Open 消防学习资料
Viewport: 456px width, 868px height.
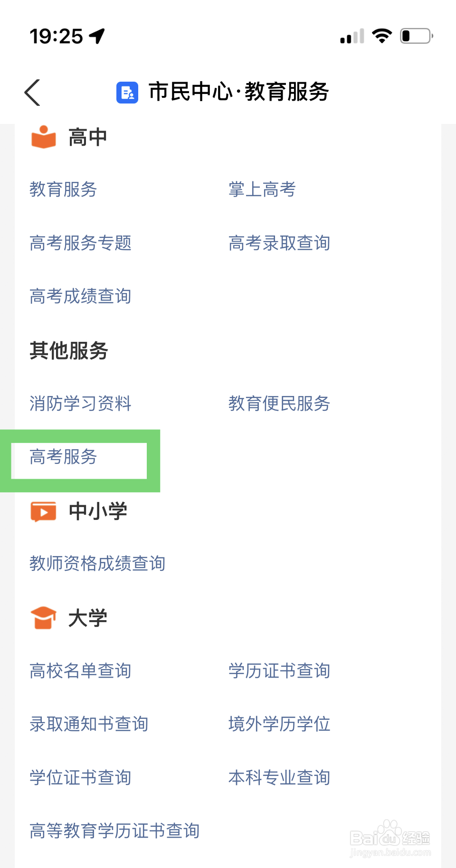pyautogui.click(x=80, y=404)
